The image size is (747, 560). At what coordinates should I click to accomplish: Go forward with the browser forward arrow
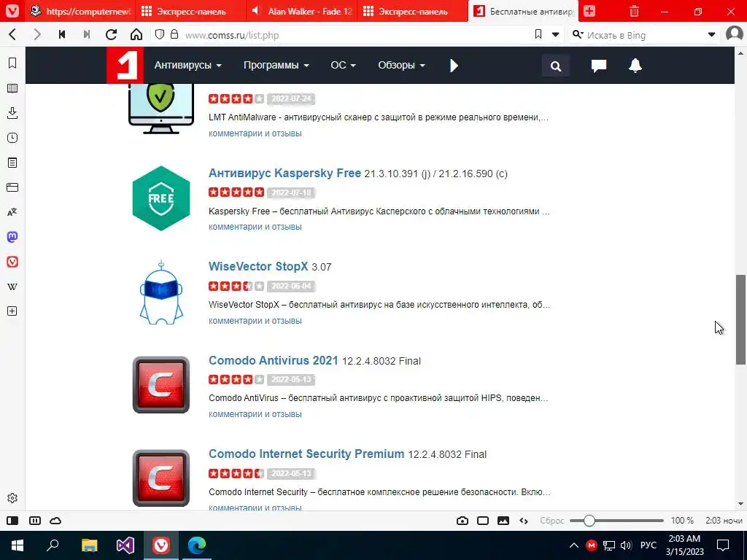click(37, 34)
